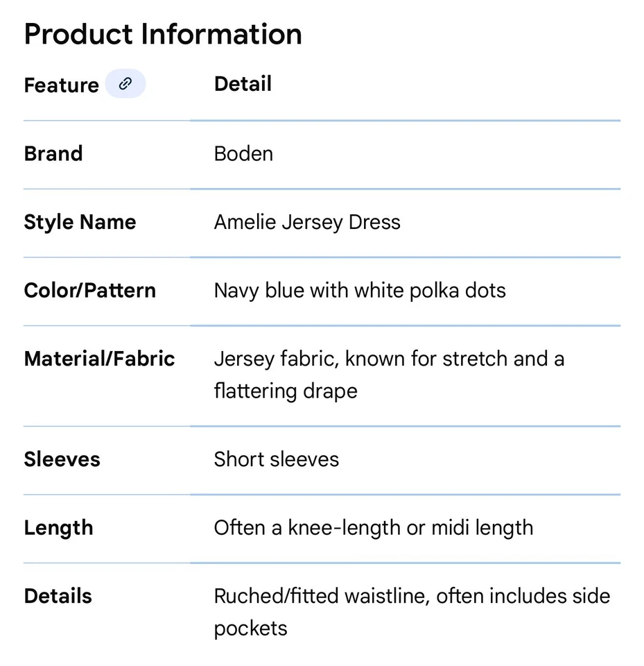Select the Color/Pattern row label
This screenshot has height=666, width=644.
pyautogui.click(x=89, y=290)
